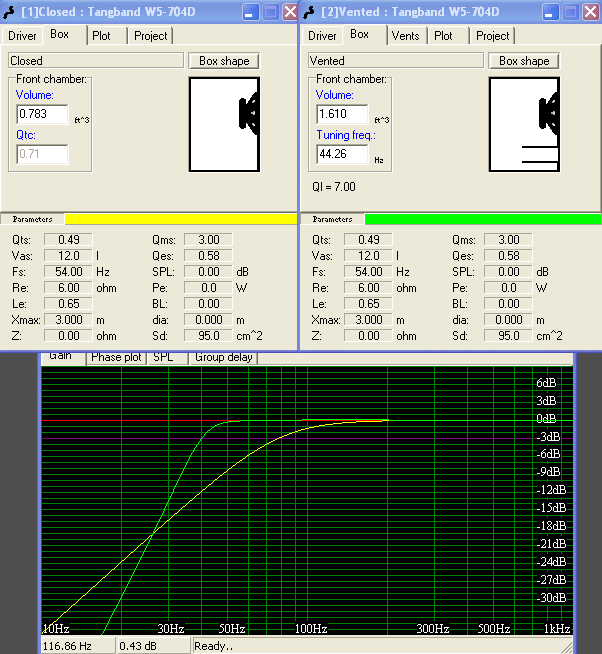Open Plot tab in Vented window

click(443, 36)
